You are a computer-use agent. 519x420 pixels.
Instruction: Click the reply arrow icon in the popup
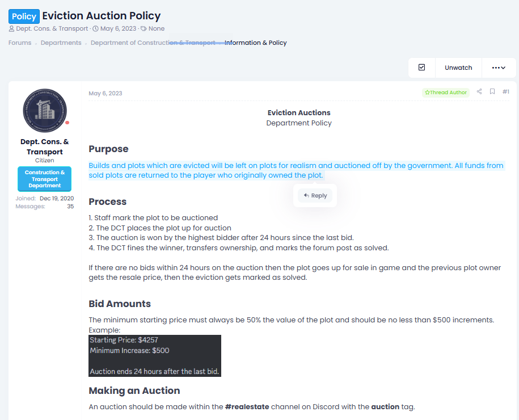(x=306, y=195)
